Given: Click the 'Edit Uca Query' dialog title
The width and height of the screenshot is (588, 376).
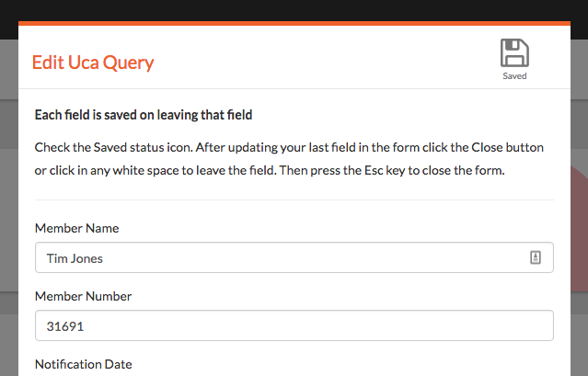Looking at the screenshot, I should point(93,63).
